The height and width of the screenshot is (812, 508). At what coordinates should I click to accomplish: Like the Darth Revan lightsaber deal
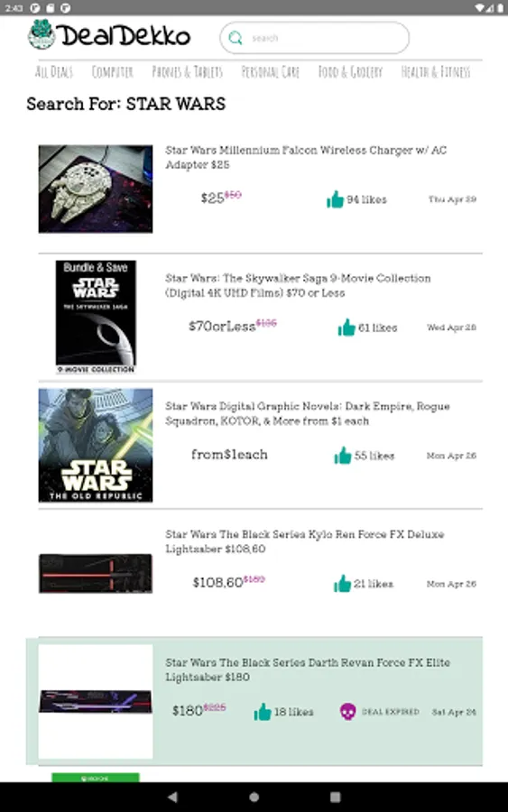tap(263, 712)
